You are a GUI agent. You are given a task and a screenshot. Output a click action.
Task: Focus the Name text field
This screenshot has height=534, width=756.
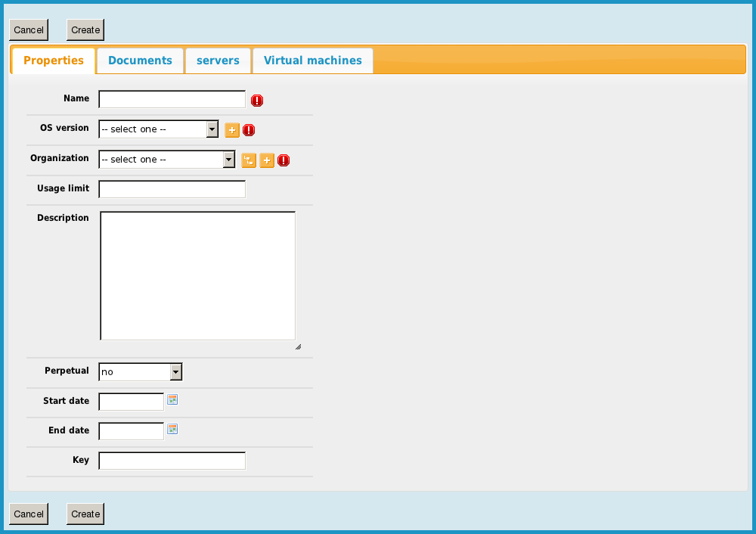coord(172,99)
